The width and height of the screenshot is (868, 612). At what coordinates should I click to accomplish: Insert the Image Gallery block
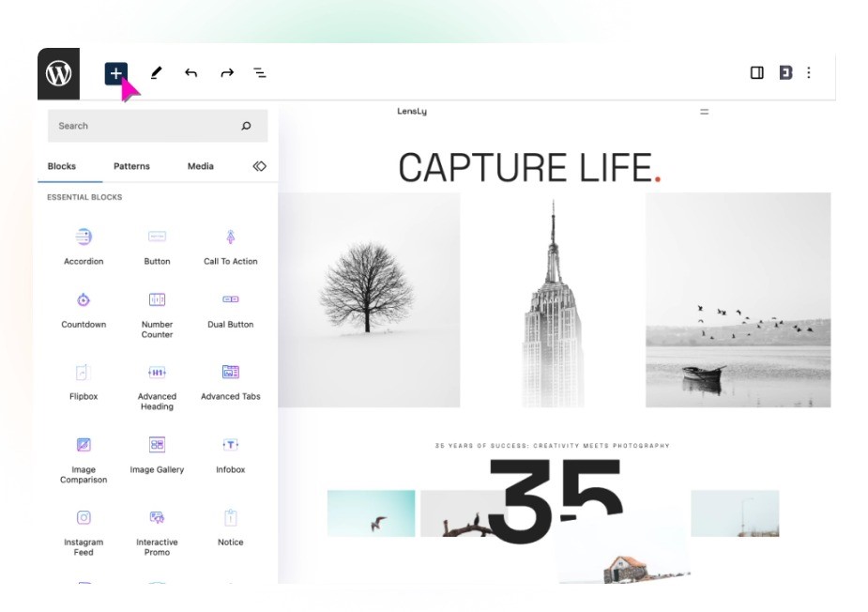pos(158,455)
